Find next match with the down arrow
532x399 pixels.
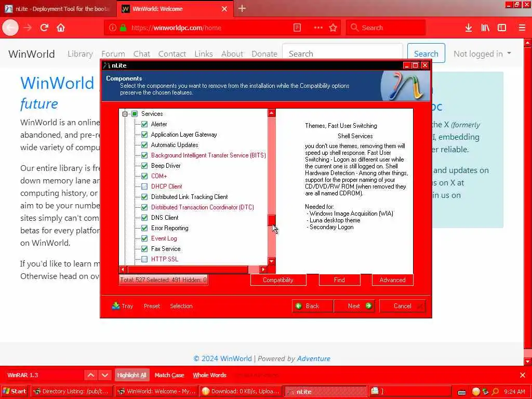click(x=105, y=375)
